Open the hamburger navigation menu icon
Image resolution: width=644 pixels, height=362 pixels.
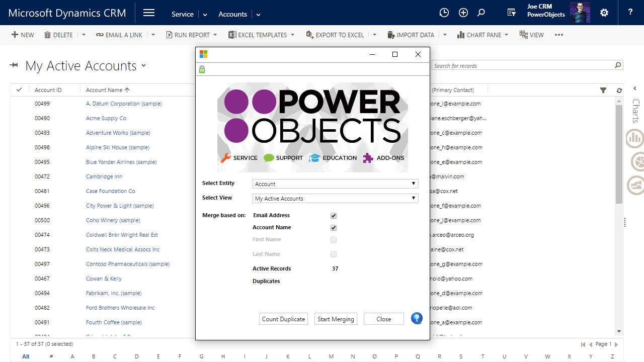point(148,13)
